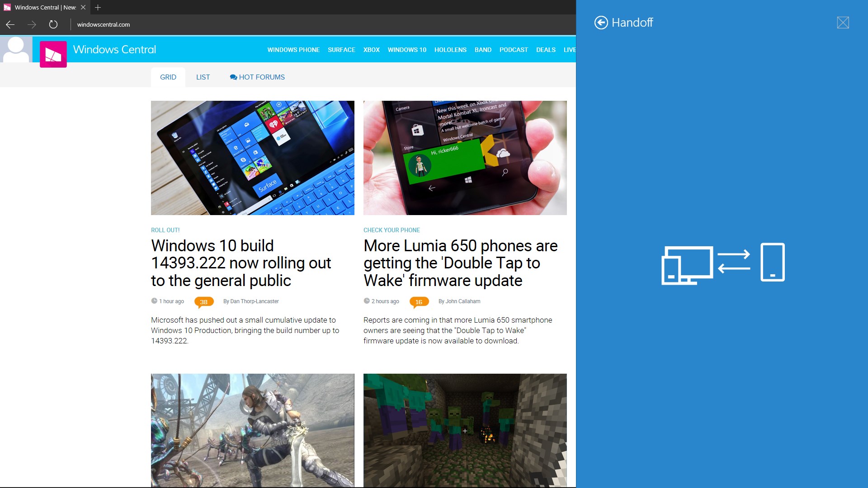Image resolution: width=868 pixels, height=488 pixels.
Task: Open the Lumia 650 phone article thumbnail
Action: pos(465,158)
